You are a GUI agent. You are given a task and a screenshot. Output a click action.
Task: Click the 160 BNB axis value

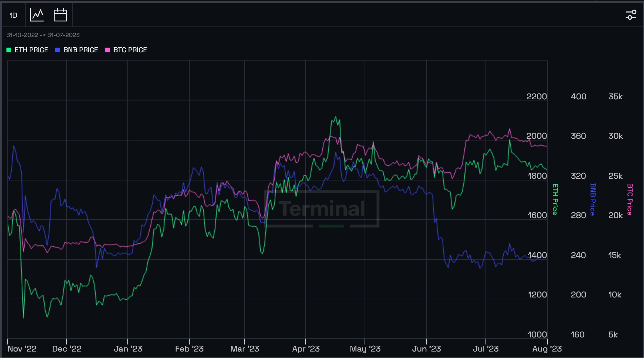(x=578, y=334)
